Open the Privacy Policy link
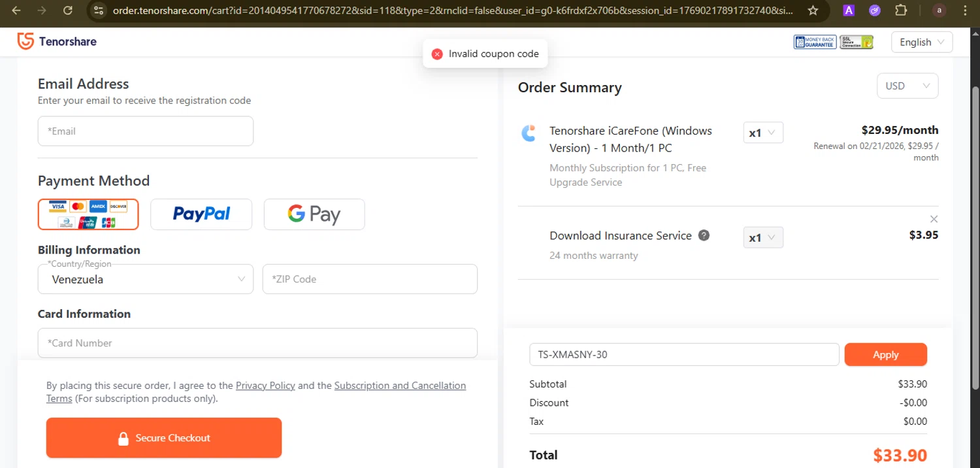Screen dimensions: 980x468 coord(265,386)
